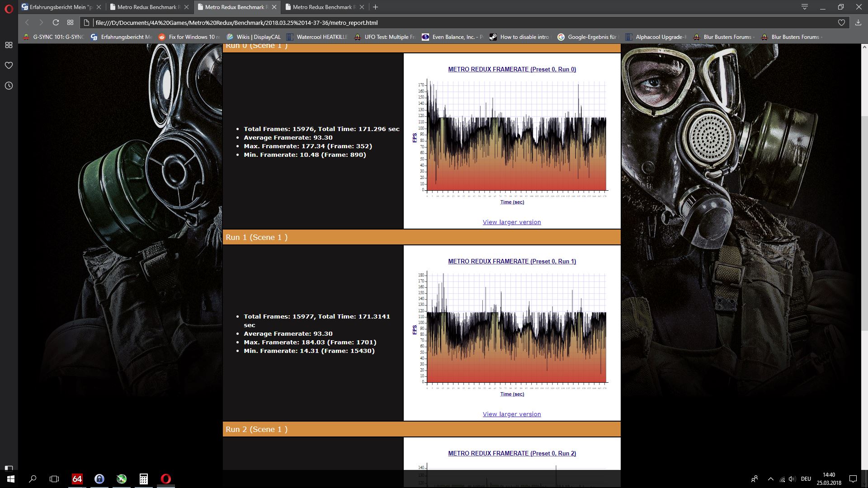Reload the current page
The height and width of the screenshot is (488, 868).
tap(56, 23)
